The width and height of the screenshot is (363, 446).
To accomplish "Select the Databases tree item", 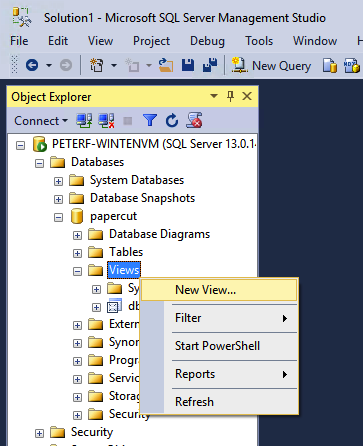I will click(97, 162).
